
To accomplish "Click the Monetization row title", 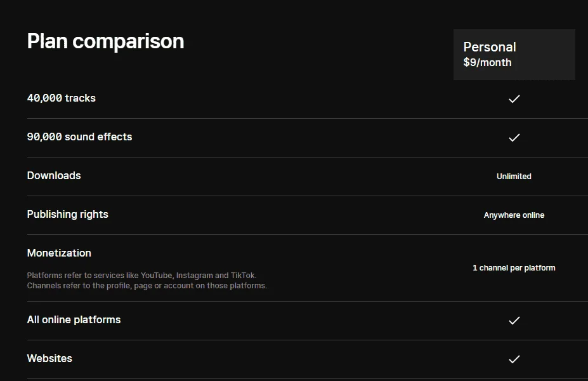I will click(x=59, y=253).
